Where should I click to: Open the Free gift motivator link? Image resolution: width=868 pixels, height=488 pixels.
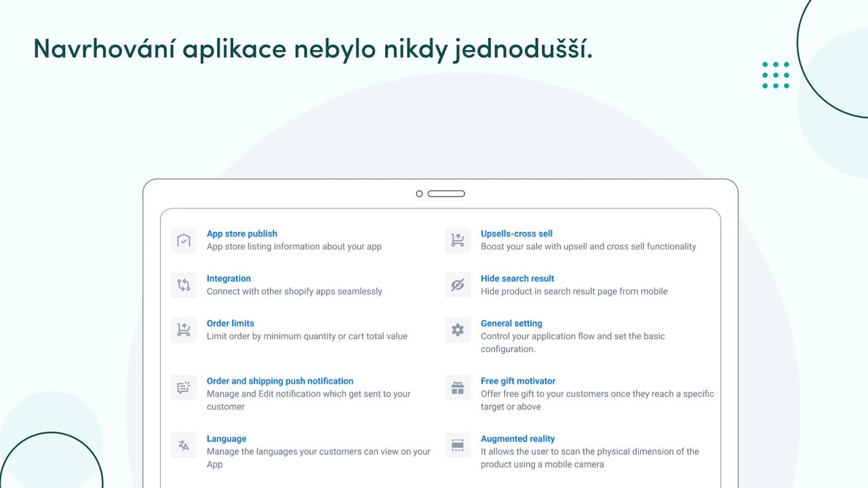(518, 381)
